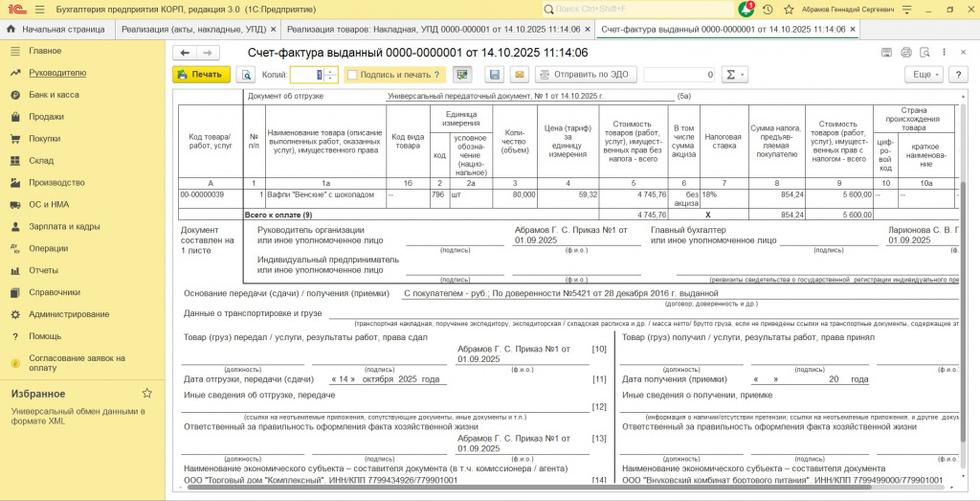This screenshot has height=501, width=980.
Task: Open the Помощь section
Action: pos(45,336)
